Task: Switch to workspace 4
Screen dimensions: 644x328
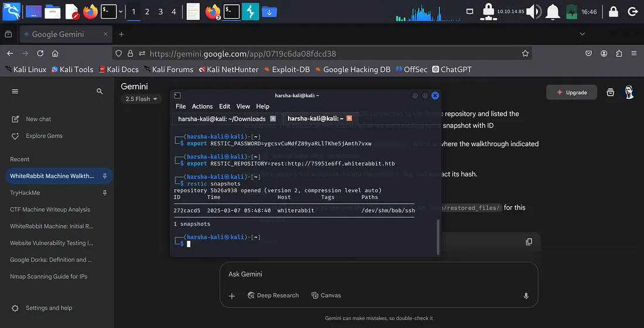Action: [x=174, y=12]
